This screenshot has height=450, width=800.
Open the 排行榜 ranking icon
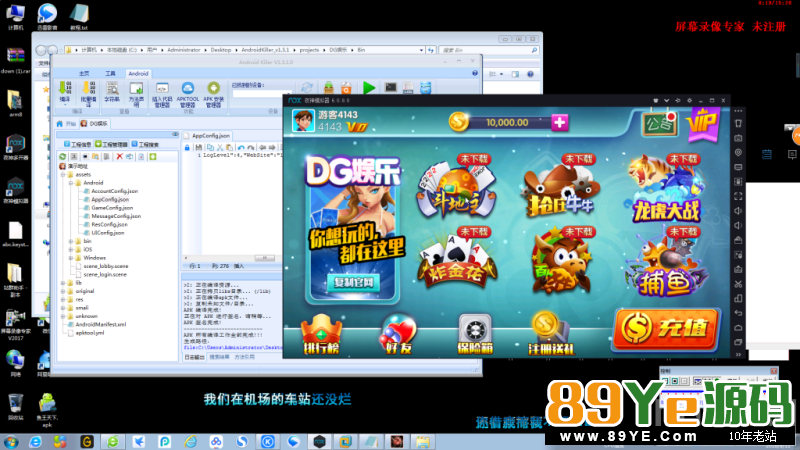pos(321,335)
